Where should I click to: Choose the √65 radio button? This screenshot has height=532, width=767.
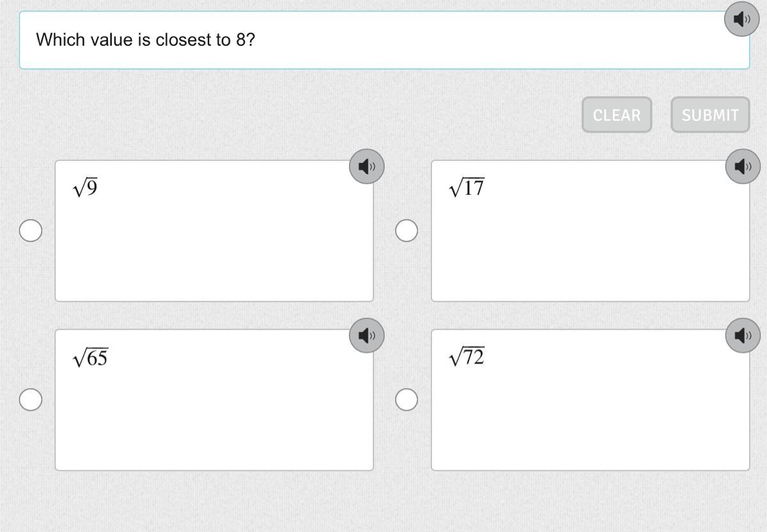[31, 400]
